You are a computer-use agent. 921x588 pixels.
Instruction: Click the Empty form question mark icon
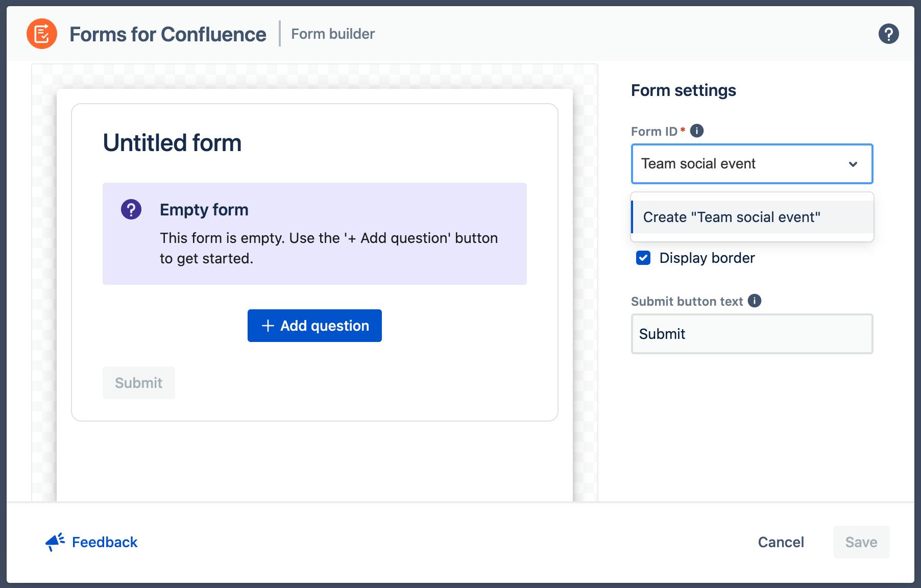[x=131, y=209]
